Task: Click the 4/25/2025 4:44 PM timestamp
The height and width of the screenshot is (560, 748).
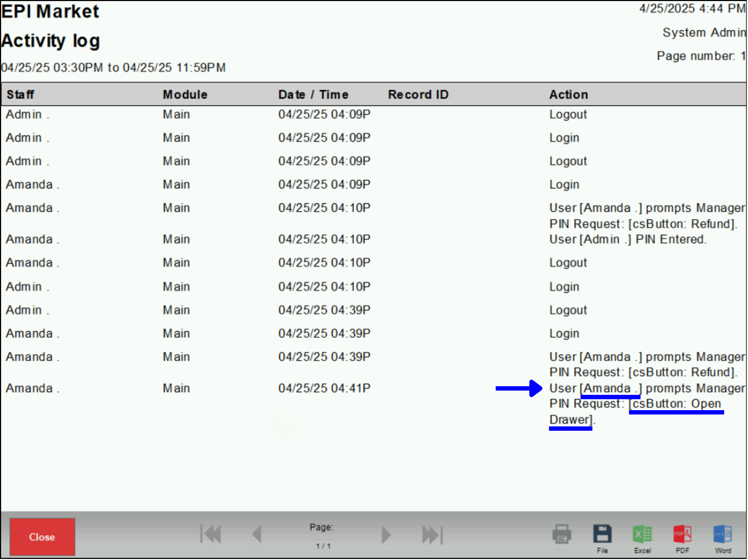Action: pyautogui.click(x=693, y=9)
